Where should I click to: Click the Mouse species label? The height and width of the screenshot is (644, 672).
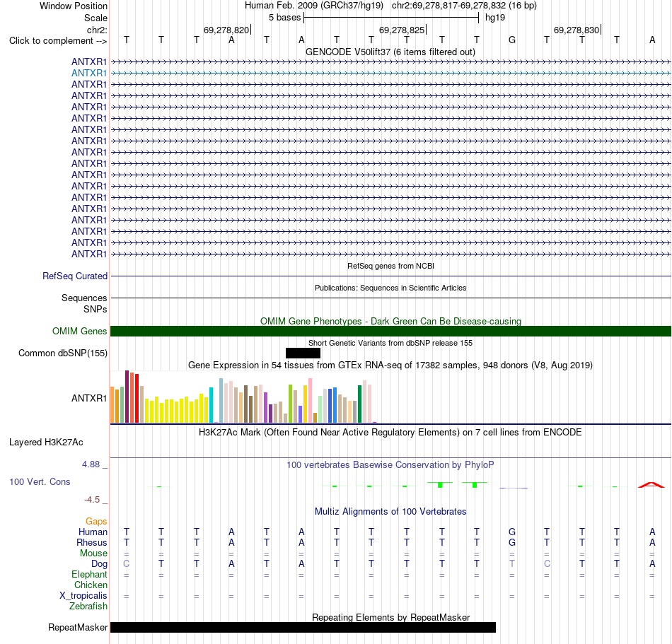(x=93, y=554)
